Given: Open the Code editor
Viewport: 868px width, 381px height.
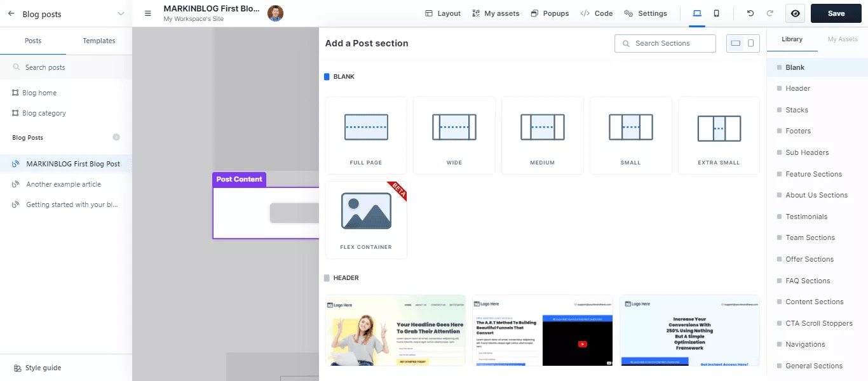Looking at the screenshot, I should pos(597,13).
